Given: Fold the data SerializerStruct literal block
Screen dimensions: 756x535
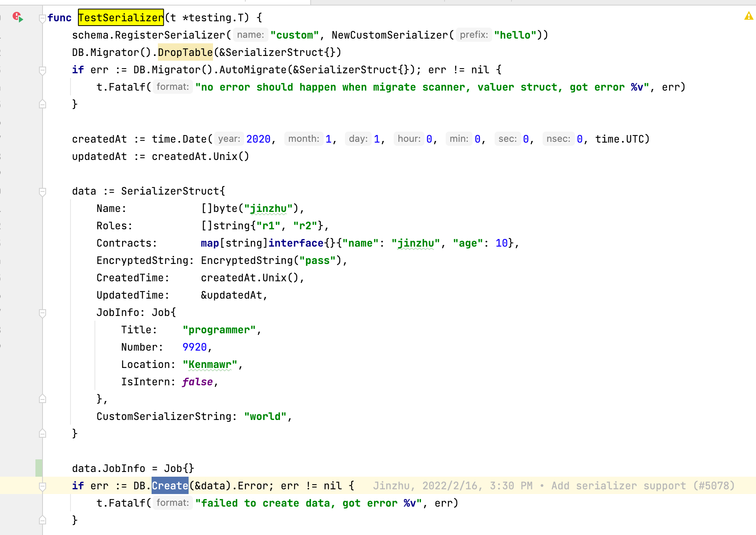Looking at the screenshot, I should coord(43,191).
